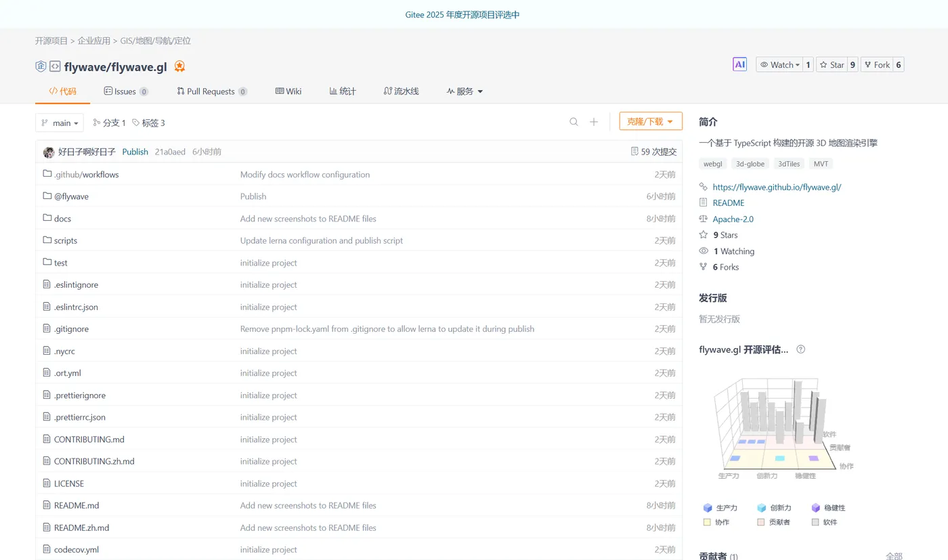Click the AI assistant icon
This screenshot has width=948, height=560.
coord(739,64)
